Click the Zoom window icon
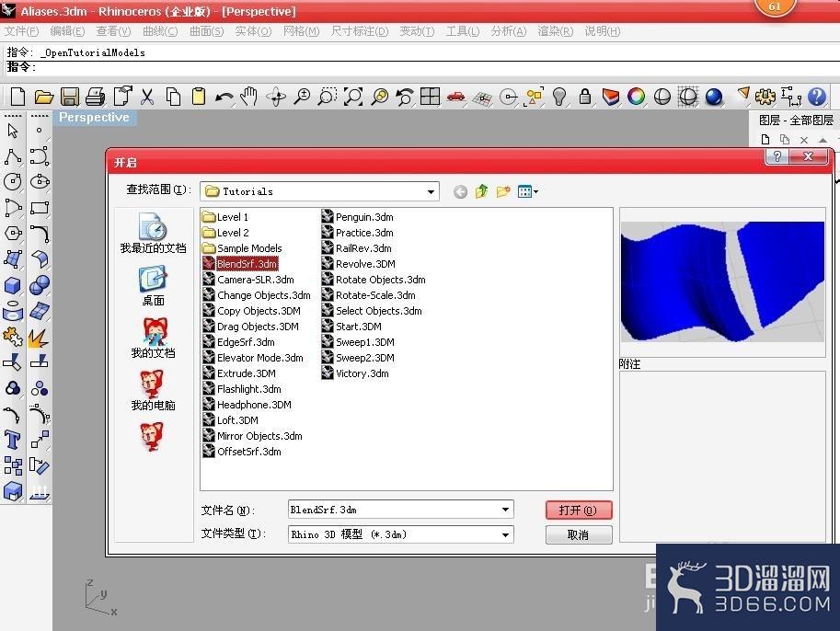Screen dimensions: 840x631 tap(328, 97)
